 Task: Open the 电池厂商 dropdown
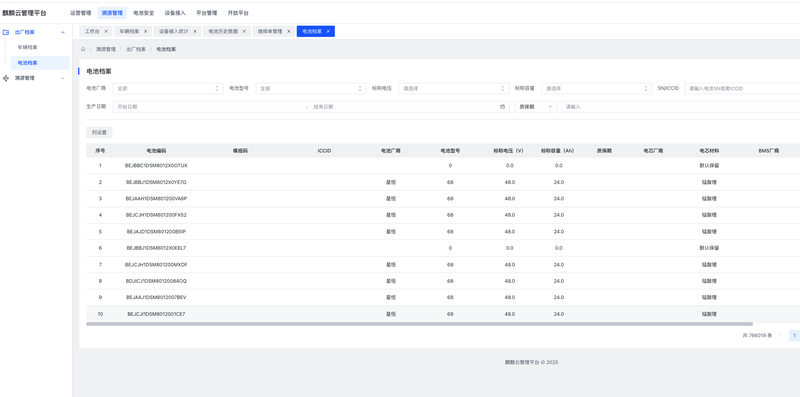coord(168,88)
